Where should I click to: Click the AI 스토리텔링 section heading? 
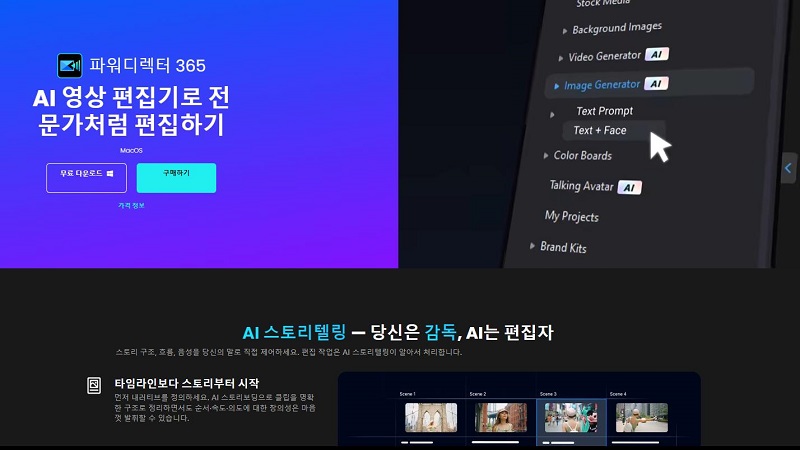398,333
